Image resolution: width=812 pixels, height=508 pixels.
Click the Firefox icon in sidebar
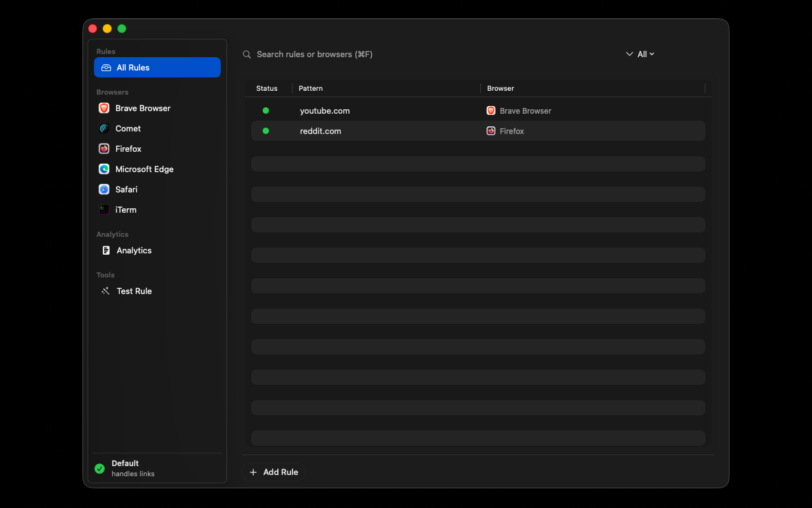104,149
